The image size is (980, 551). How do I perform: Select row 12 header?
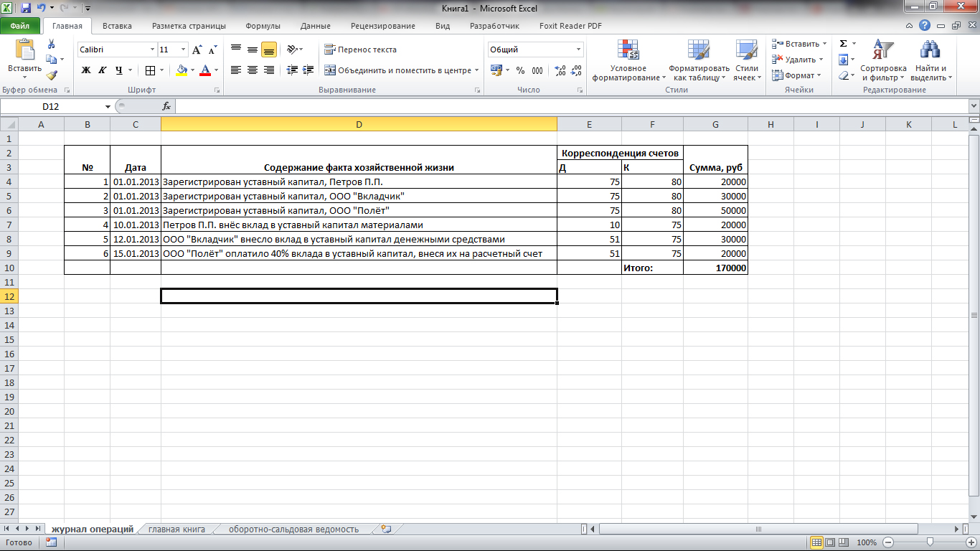coord(8,296)
